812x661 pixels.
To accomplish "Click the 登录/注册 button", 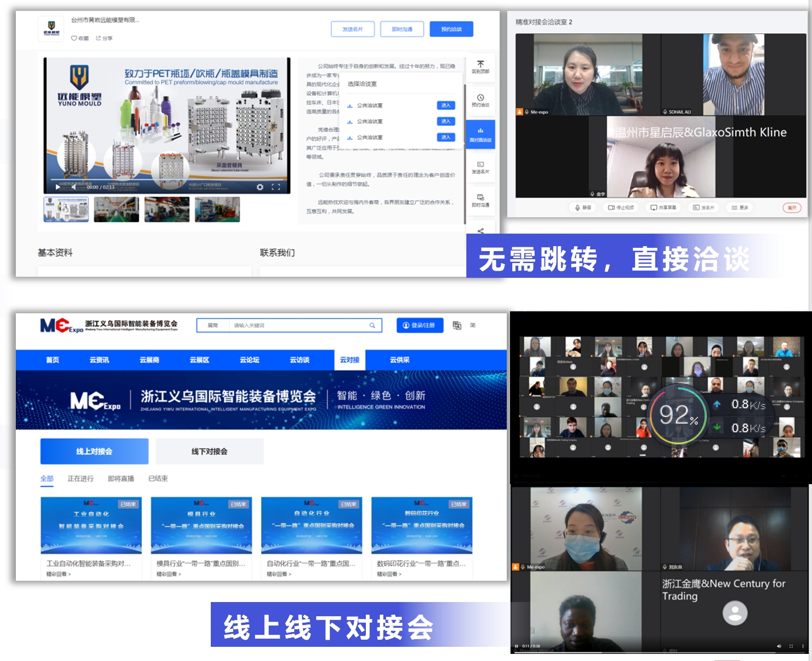I will coord(419,325).
